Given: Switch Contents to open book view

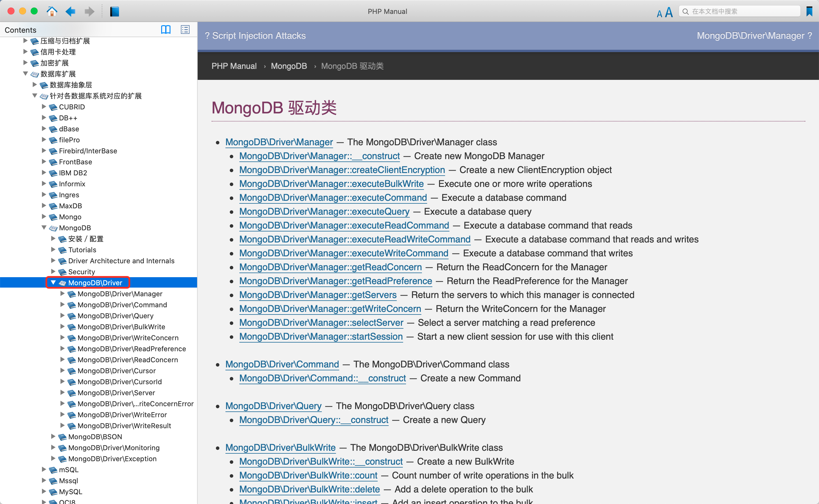Looking at the screenshot, I should [166, 30].
